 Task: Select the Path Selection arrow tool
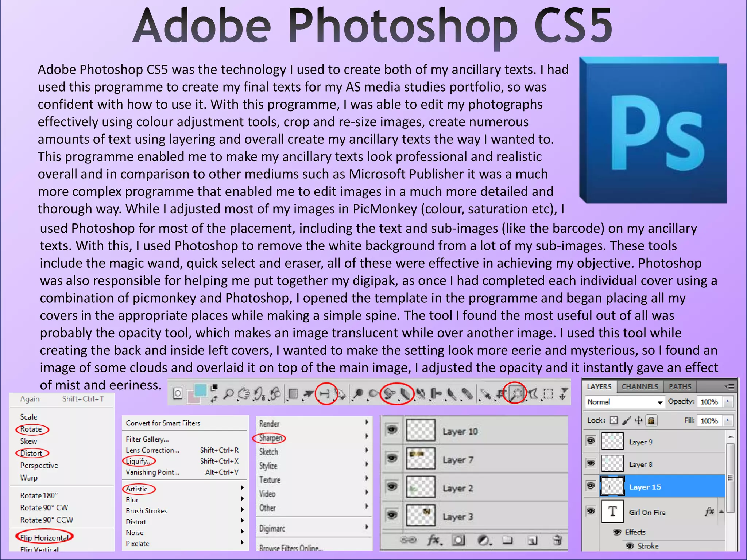pyautogui.click(x=308, y=394)
